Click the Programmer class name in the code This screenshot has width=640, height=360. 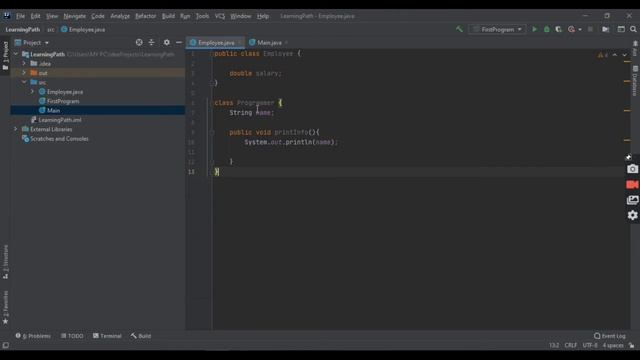tap(256, 103)
